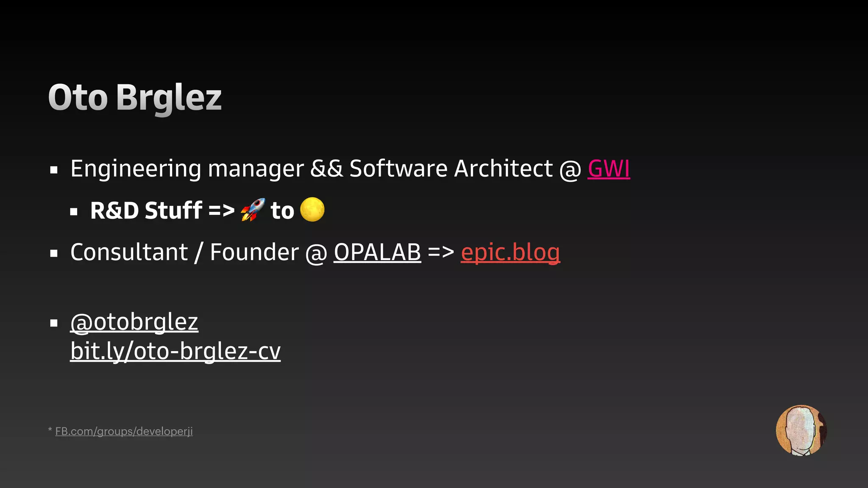Select the Consultant / Founder text
This screenshot has height=488, width=868.
coord(184,253)
